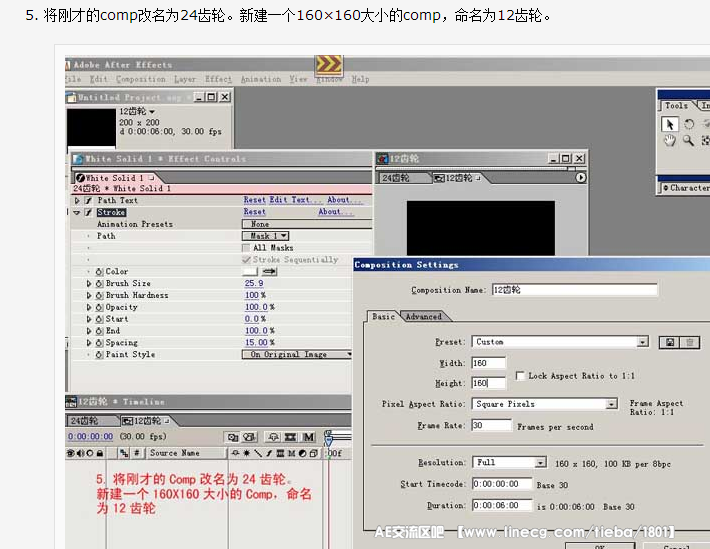Click the audio column header speaker icon

pos(80,453)
